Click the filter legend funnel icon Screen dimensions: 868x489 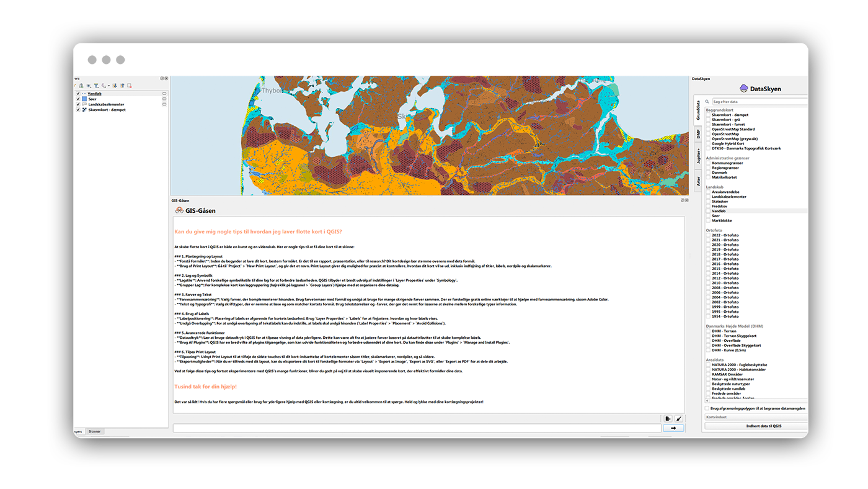pos(96,86)
